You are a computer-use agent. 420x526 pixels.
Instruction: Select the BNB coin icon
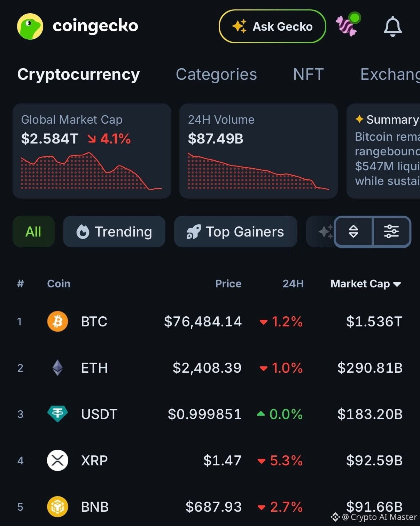57,506
